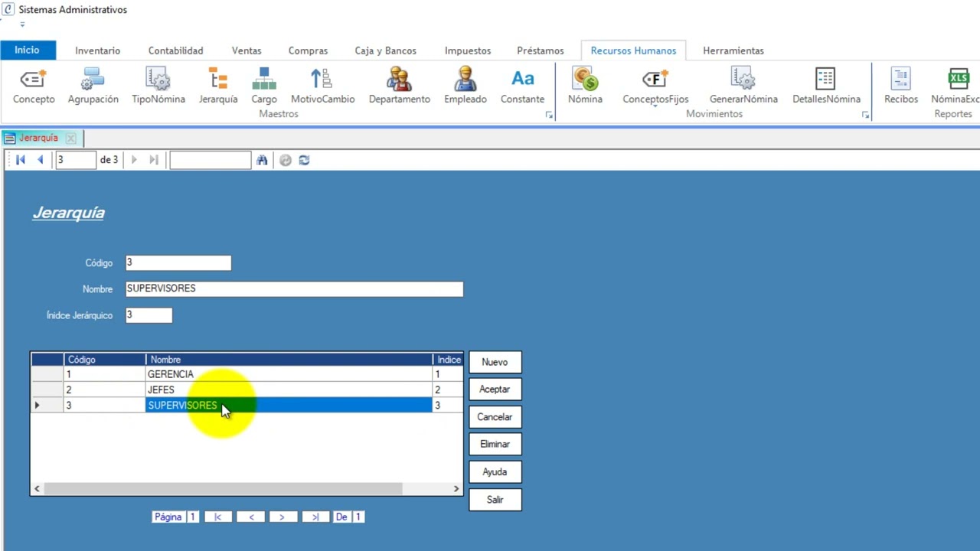Click the grey circular icon beside refresh

285,160
